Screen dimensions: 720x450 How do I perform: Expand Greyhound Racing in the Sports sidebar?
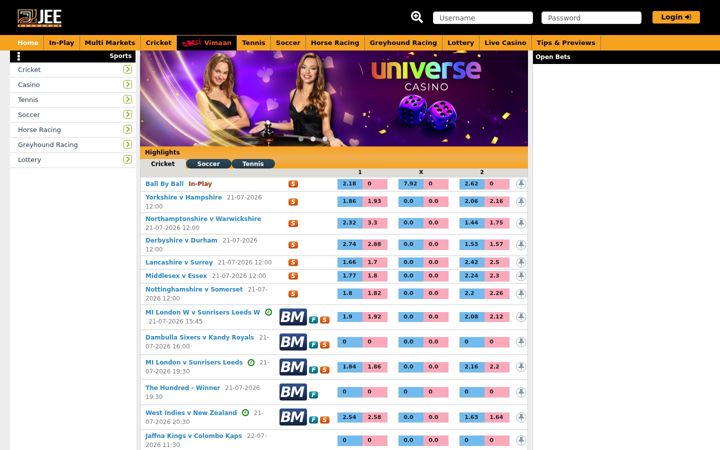(x=127, y=144)
